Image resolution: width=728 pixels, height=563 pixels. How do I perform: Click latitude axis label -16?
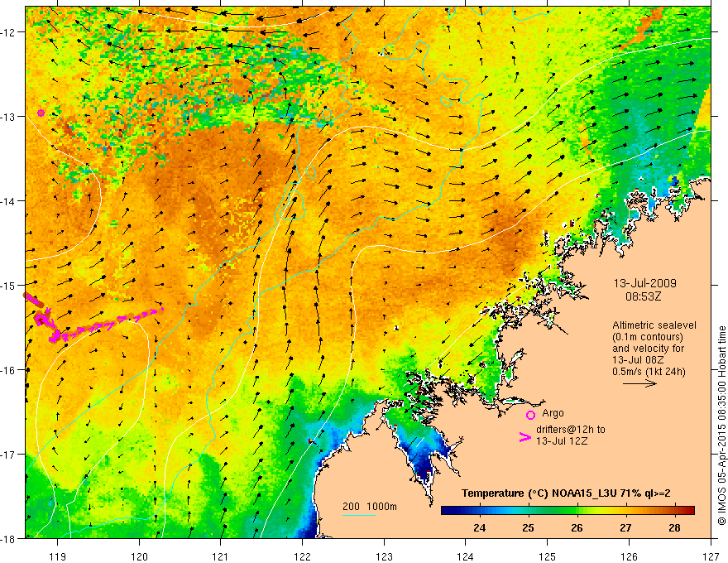(x=9, y=370)
